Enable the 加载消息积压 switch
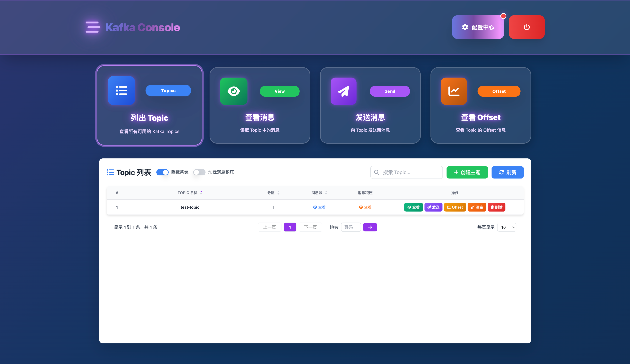Image resolution: width=630 pixels, height=364 pixels. (199, 172)
